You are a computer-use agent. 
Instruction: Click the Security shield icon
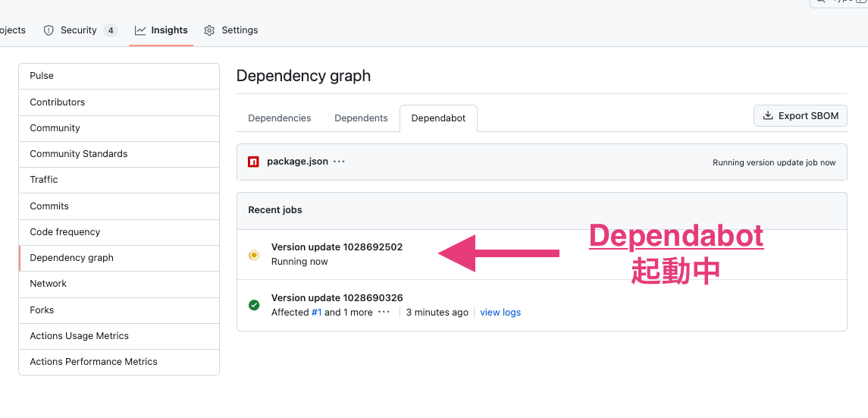(x=49, y=30)
